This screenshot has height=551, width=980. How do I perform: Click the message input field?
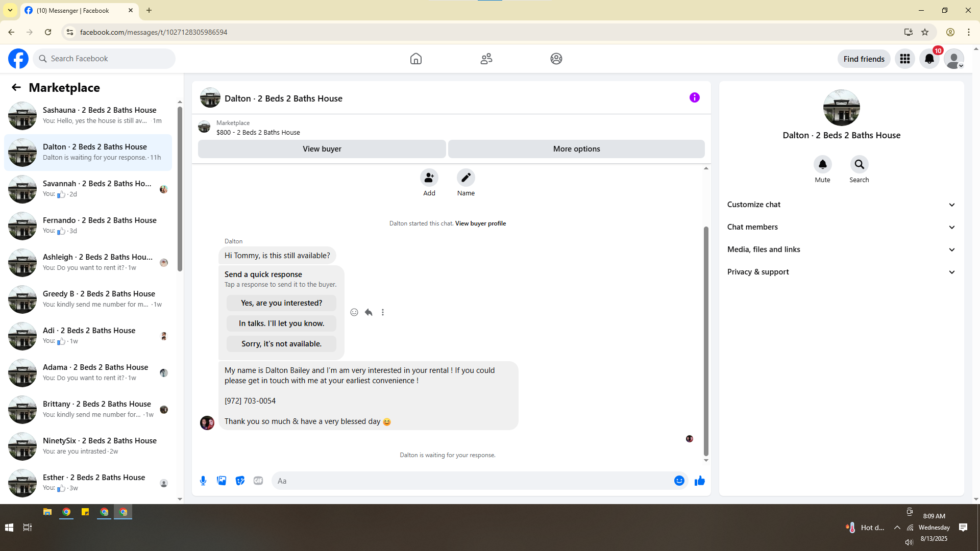470,481
